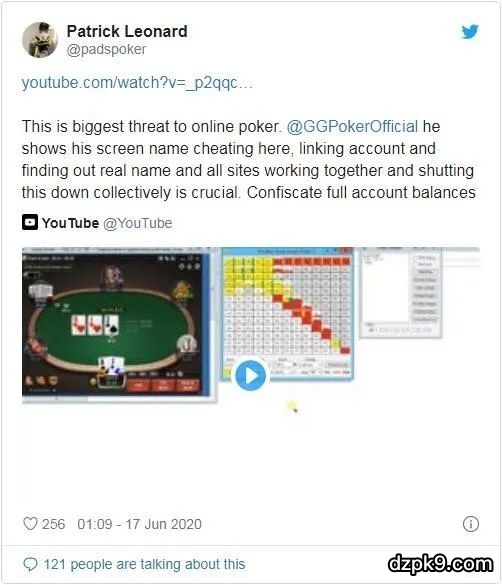Open Patrick Leonard's profile avatar
Viewport: 502px width, 585px height.
click(x=40, y=40)
